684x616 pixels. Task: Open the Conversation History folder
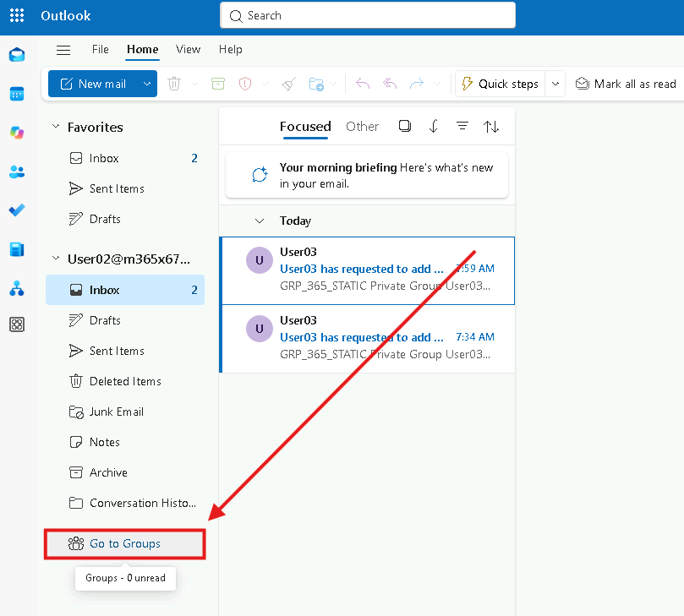pos(125,503)
